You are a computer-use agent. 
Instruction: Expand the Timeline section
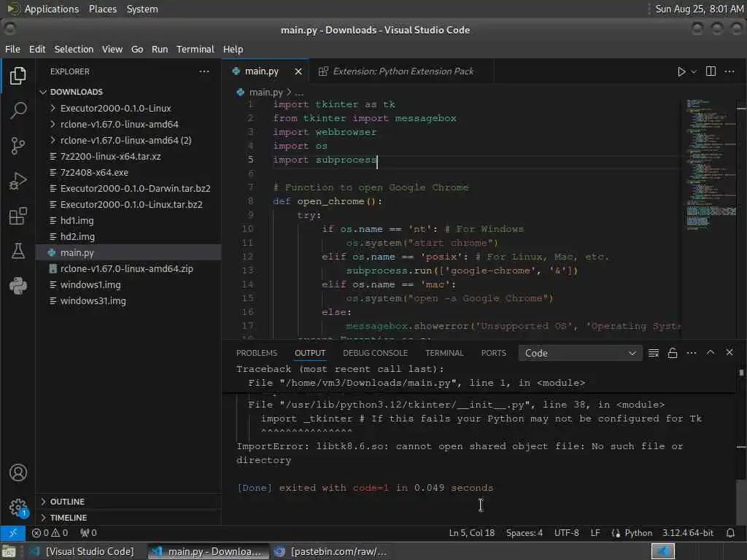pyautogui.click(x=128, y=518)
